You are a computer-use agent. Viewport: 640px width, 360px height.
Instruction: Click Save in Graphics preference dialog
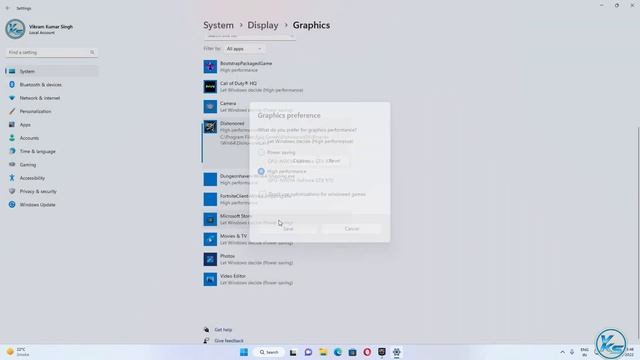288,229
